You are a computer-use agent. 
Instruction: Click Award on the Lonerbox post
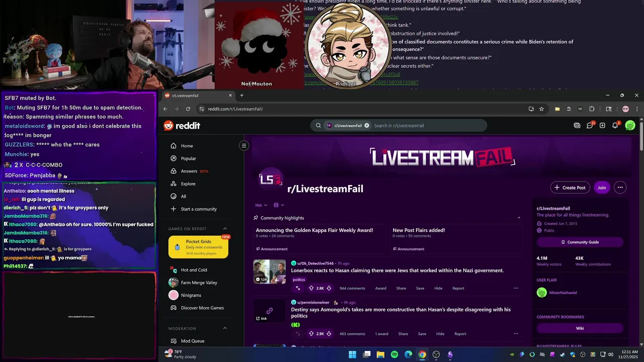(x=380, y=288)
